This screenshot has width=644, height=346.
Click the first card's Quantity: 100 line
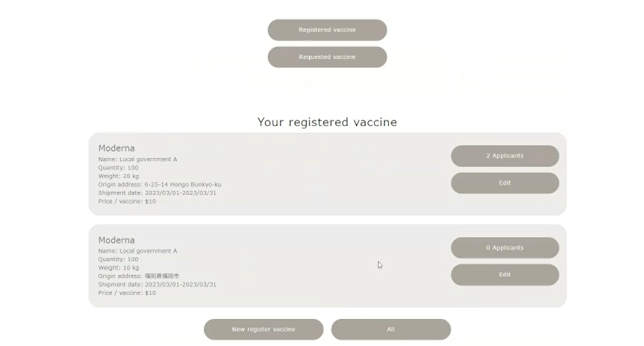point(118,168)
